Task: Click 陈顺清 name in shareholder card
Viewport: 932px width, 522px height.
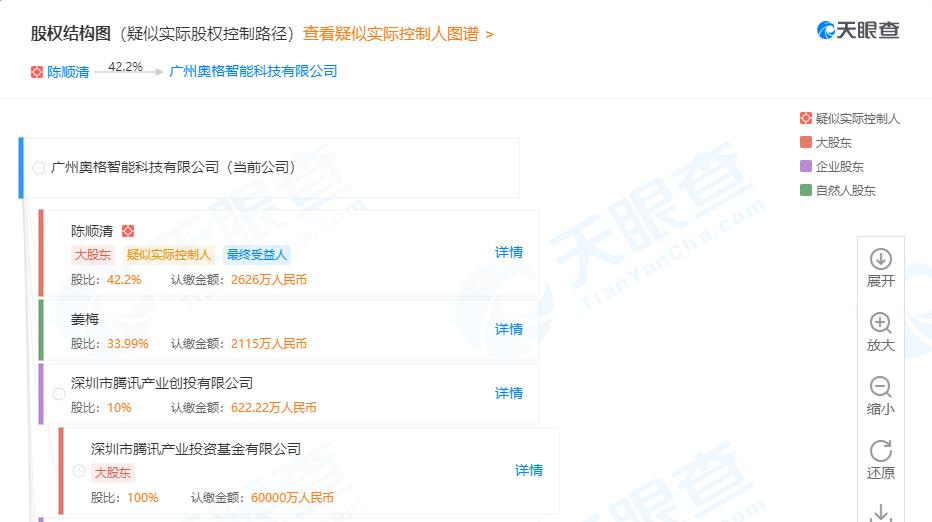Action: coord(92,231)
